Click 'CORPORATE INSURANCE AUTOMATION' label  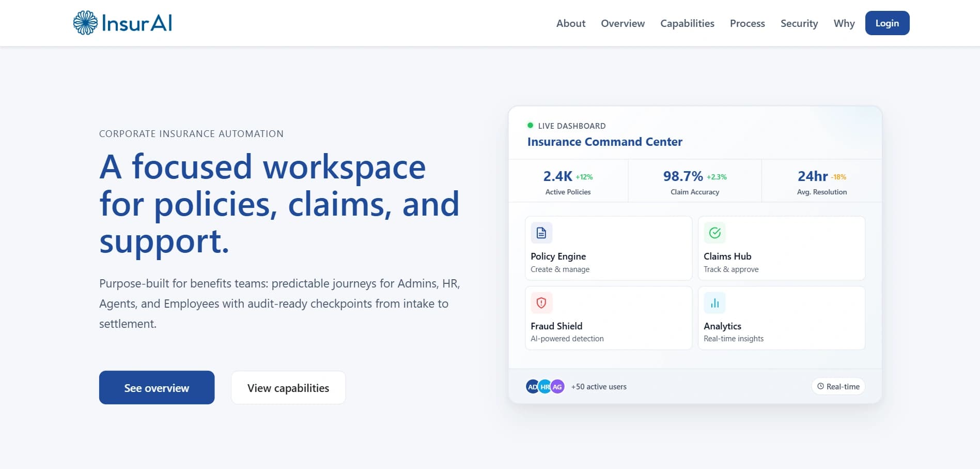click(191, 133)
